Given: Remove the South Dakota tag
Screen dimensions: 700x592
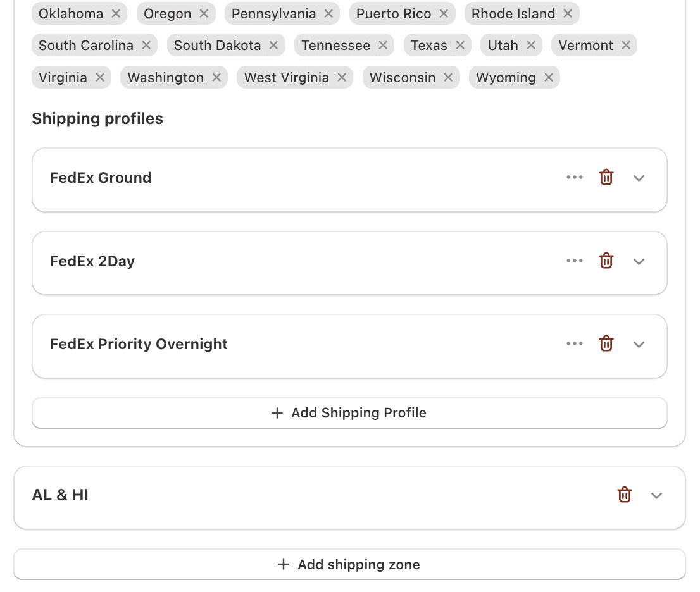Looking at the screenshot, I should (273, 46).
